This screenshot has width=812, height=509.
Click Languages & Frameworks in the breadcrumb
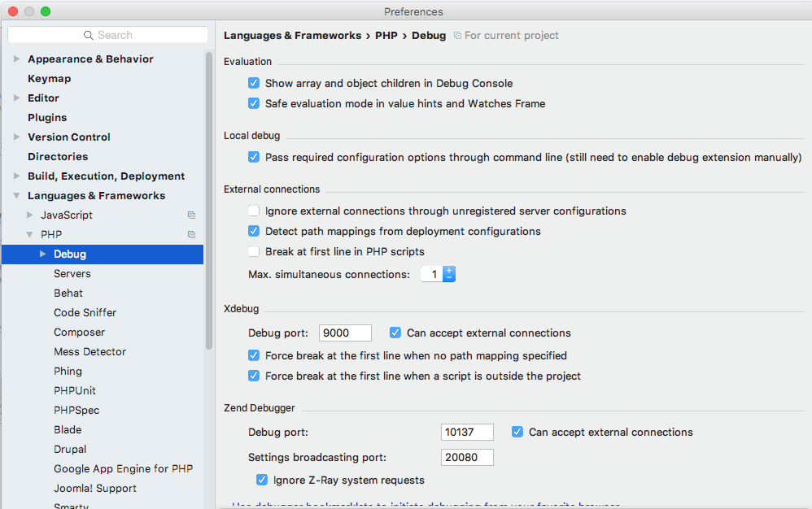(293, 36)
